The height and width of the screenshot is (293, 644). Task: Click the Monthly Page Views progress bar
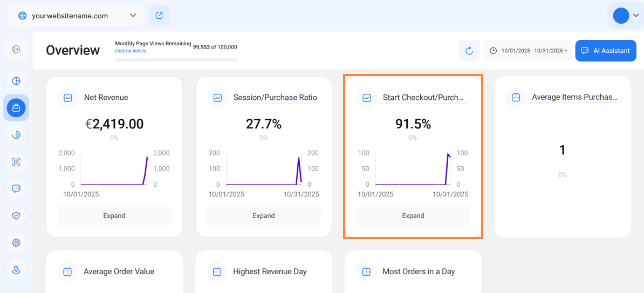pos(176,59)
